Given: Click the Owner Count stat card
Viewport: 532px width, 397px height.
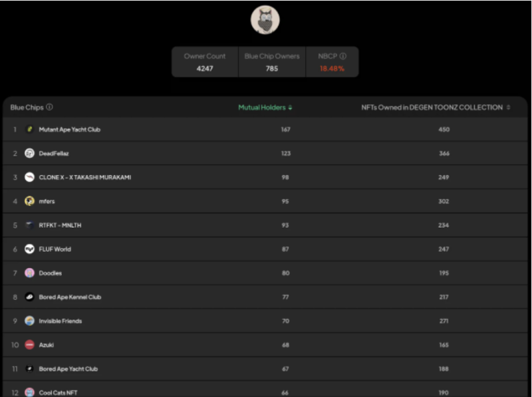Looking at the screenshot, I should (x=205, y=62).
